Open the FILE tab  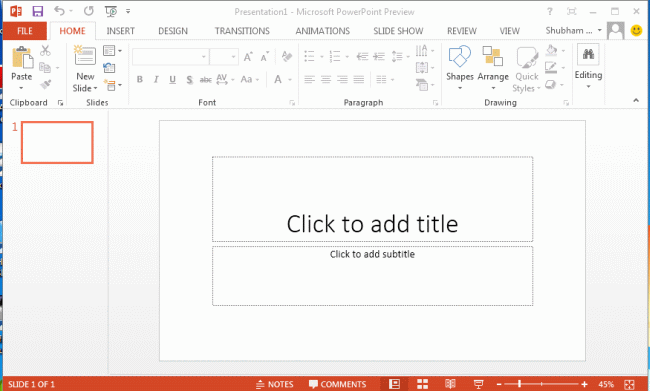point(25,31)
